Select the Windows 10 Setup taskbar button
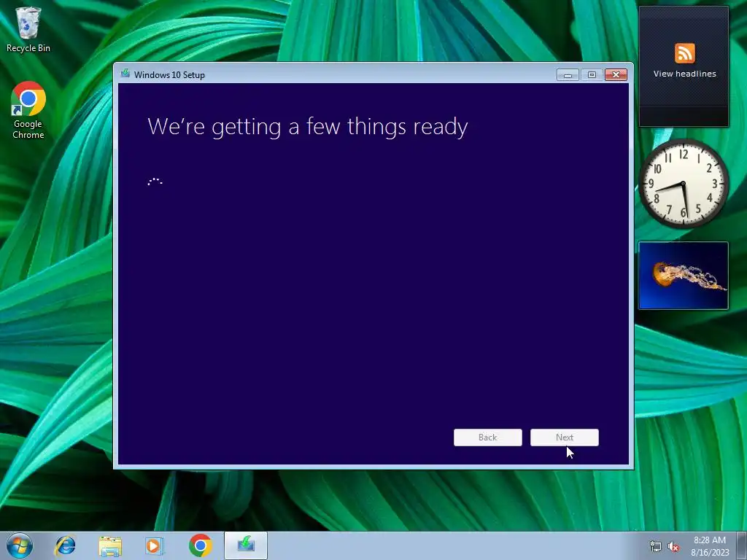Image resolution: width=747 pixels, height=560 pixels. click(246, 545)
